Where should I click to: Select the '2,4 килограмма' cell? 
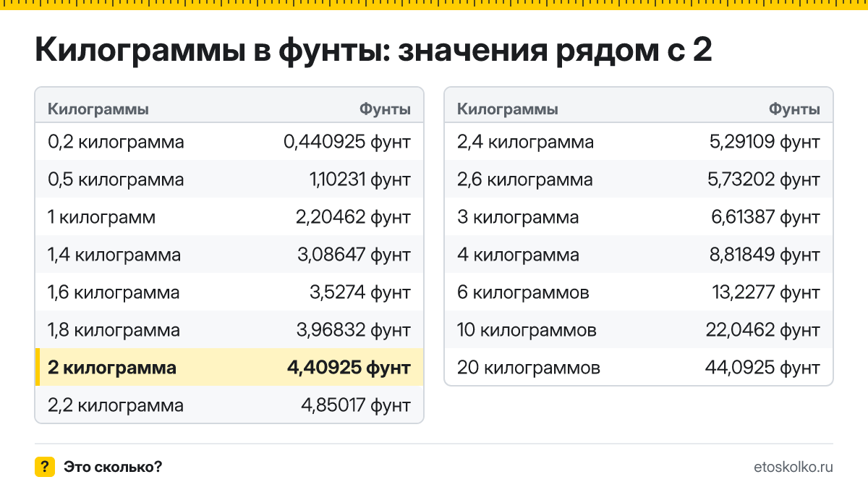(x=525, y=142)
